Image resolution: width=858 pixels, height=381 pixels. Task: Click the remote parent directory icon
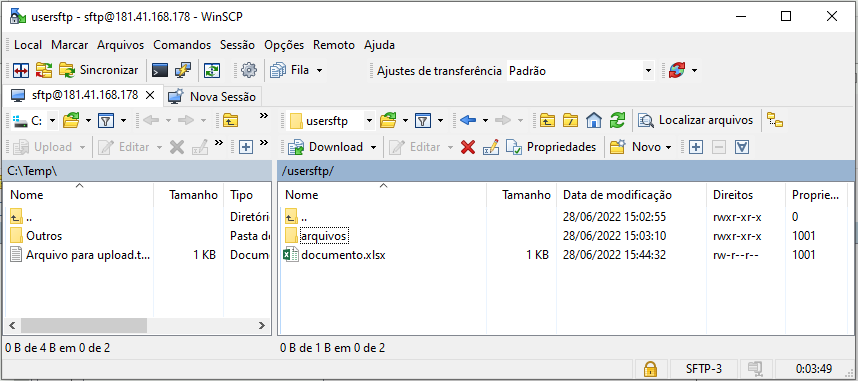click(x=547, y=120)
